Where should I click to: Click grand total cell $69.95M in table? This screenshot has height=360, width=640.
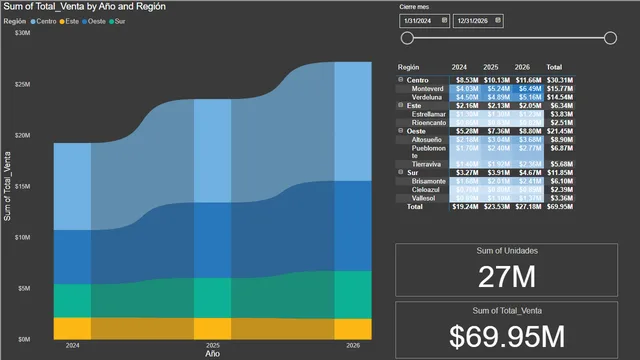560,207
